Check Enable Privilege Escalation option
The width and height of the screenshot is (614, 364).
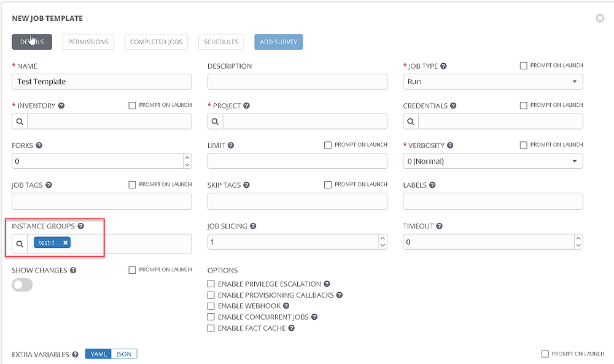211,284
